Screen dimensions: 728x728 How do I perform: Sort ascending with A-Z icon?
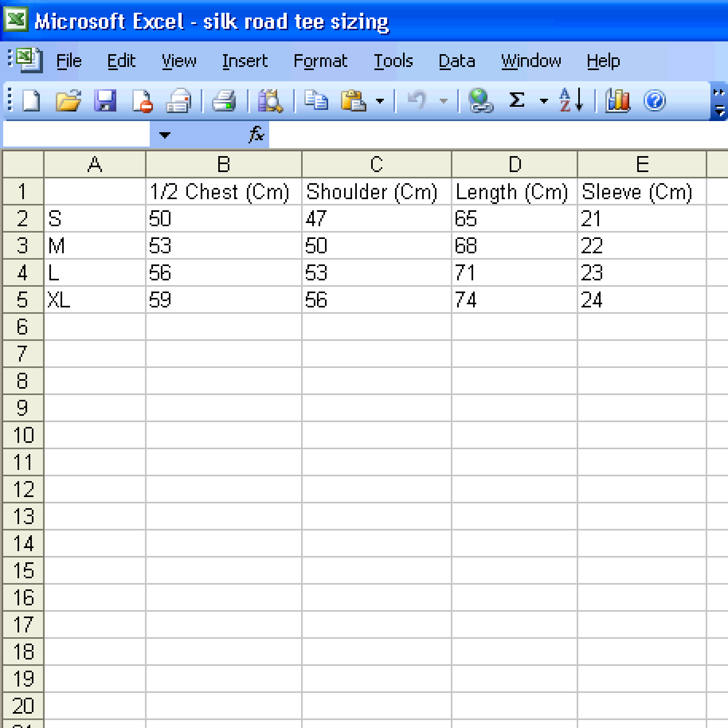pyautogui.click(x=571, y=100)
